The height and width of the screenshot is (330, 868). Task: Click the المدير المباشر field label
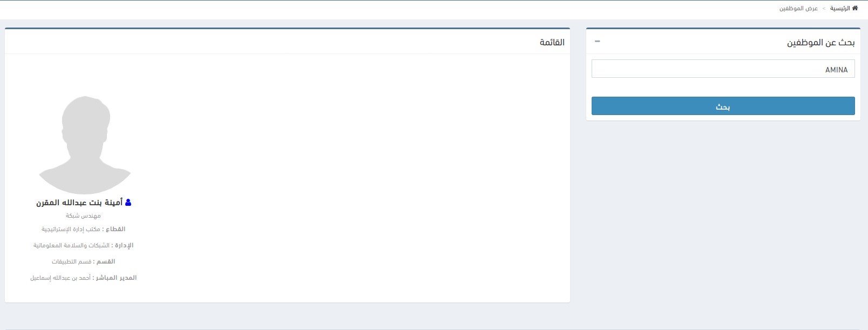point(116,278)
